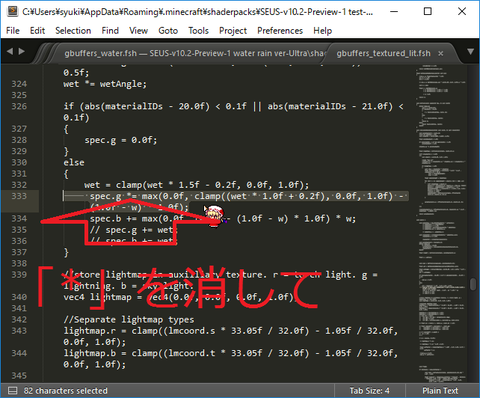
Task: Open the Preferences menu
Action: pos(280,31)
